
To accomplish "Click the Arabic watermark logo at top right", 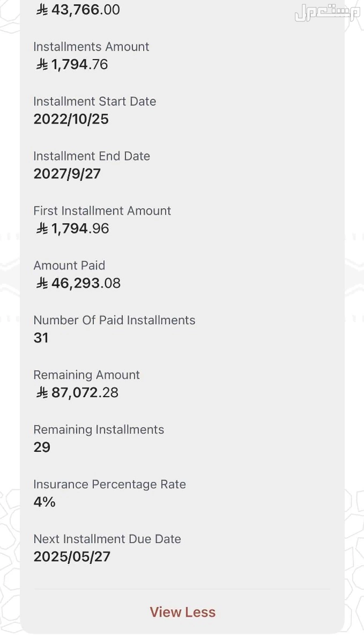I will coord(326,13).
